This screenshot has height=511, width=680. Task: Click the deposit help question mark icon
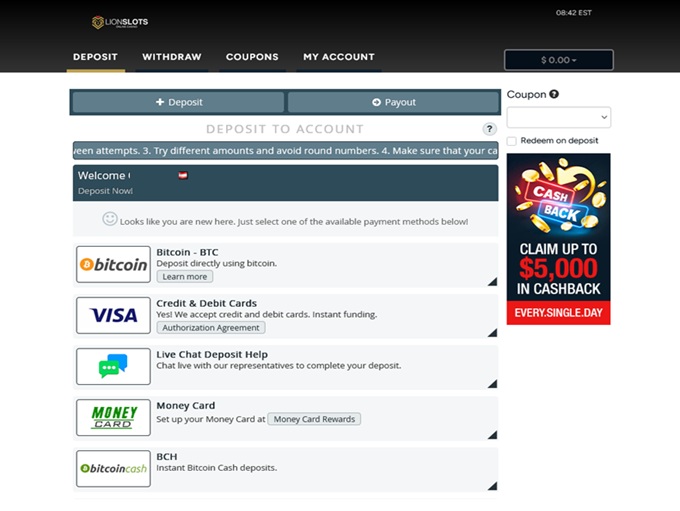[x=489, y=129]
